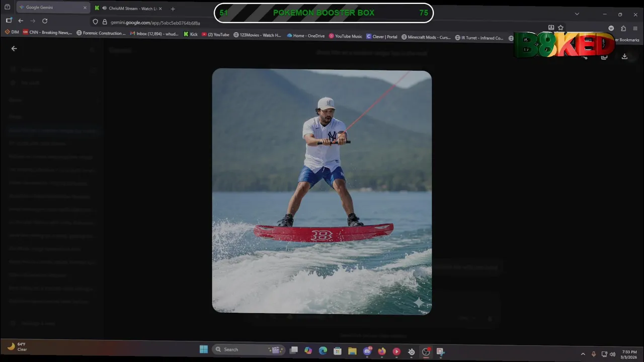The image size is (644, 362).
Task: Navigate forward in the browser
Action: pos(33,21)
